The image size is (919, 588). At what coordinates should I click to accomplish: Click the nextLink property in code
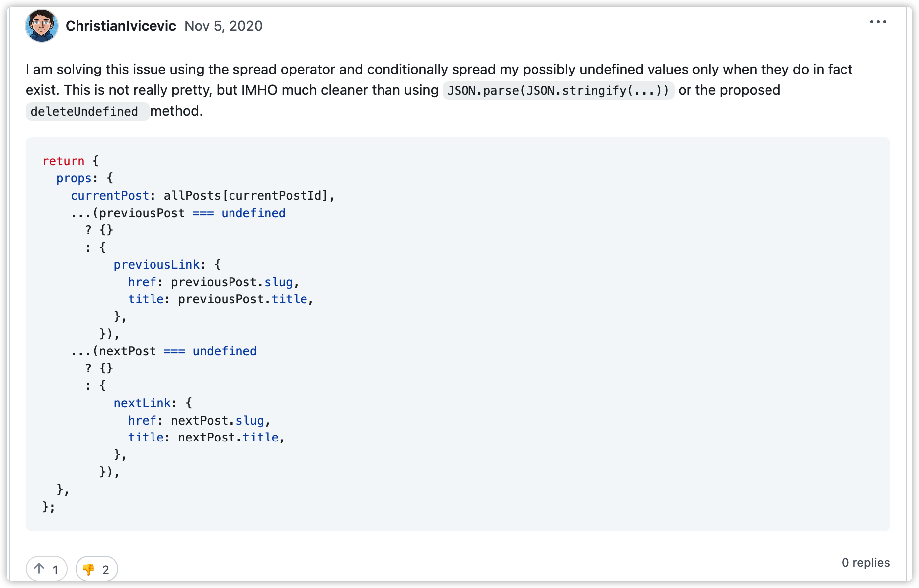pyautogui.click(x=142, y=403)
